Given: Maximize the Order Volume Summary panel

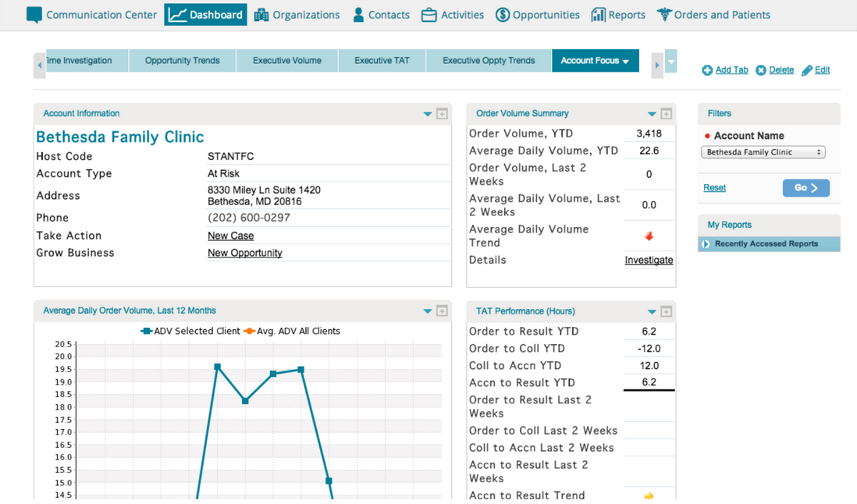Looking at the screenshot, I should click(667, 114).
